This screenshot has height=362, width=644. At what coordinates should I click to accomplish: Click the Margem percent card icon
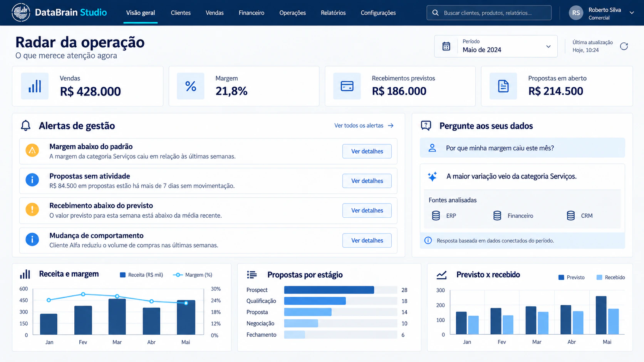pyautogui.click(x=191, y=86)
